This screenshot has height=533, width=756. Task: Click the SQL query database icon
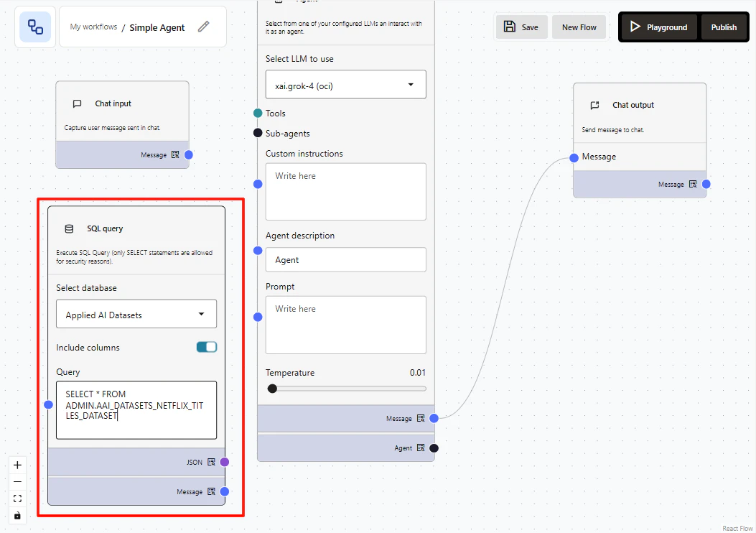coord(69,228)
